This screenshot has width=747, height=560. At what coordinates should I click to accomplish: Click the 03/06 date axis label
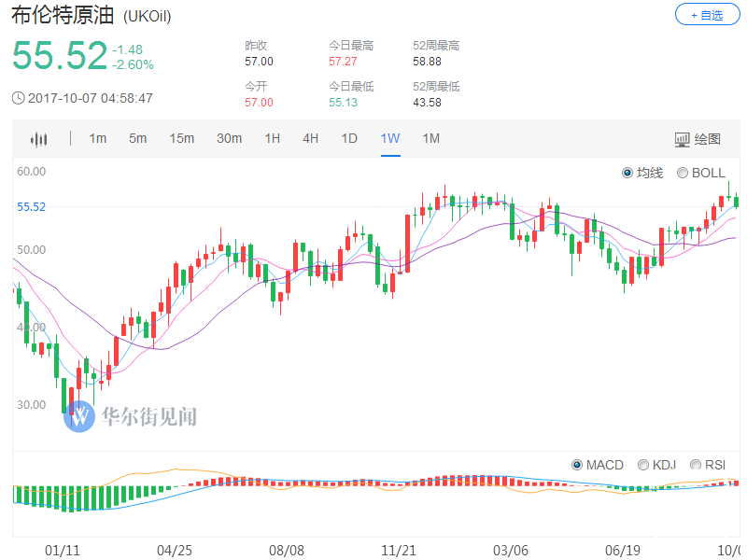(x=511, y=551)
